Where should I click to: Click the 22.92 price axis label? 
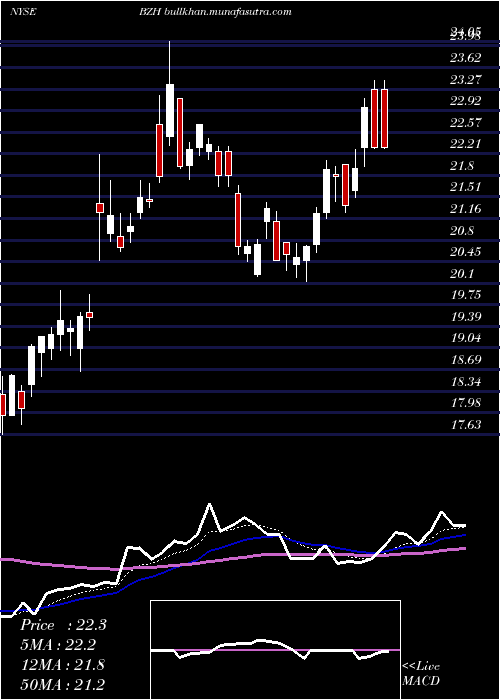pos(466,101)
